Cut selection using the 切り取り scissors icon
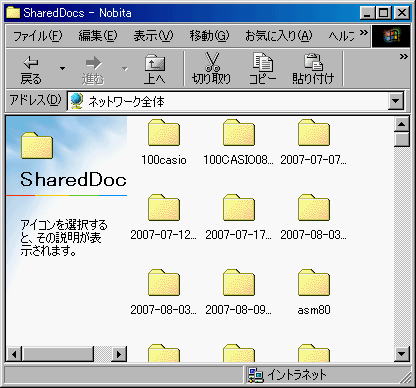416x388 pixels. coord(212,70)
